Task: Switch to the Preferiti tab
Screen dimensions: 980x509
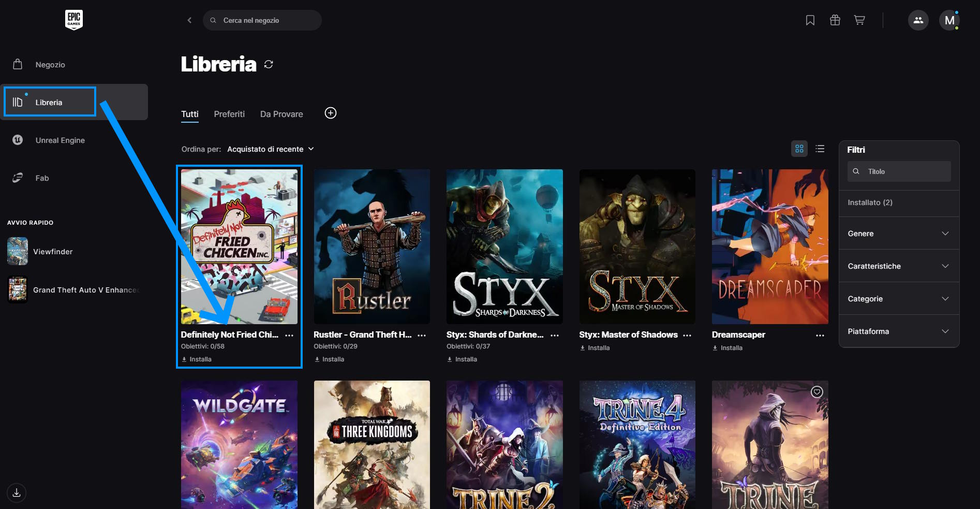Action: [x=229, y=114]
